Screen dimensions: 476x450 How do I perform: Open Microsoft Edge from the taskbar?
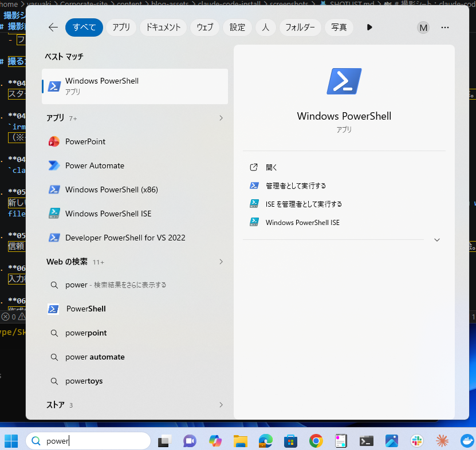(x=266, y=441)
